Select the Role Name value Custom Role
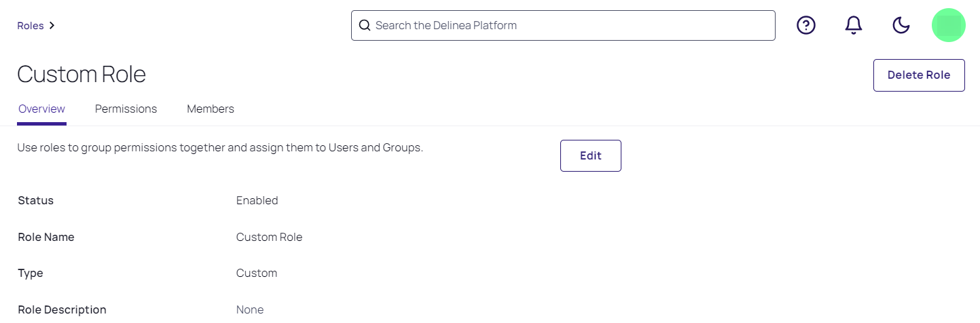 click(x=269, y=237)
